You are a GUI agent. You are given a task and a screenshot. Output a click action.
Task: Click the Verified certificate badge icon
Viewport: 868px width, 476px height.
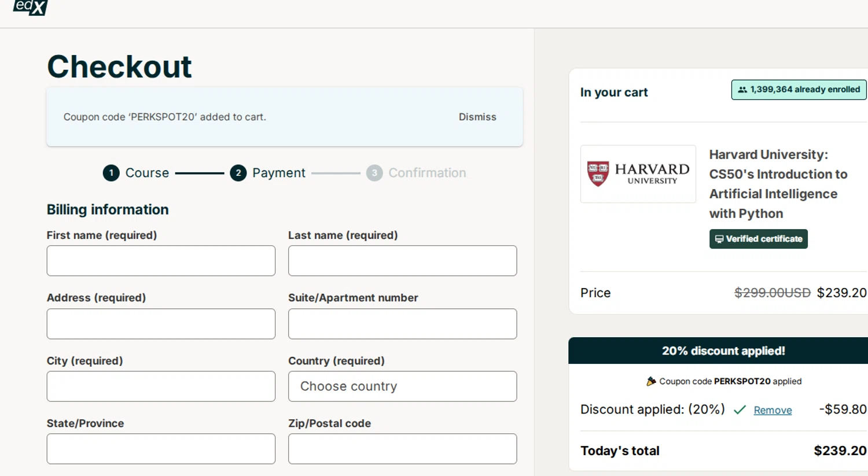coord(719,239)
